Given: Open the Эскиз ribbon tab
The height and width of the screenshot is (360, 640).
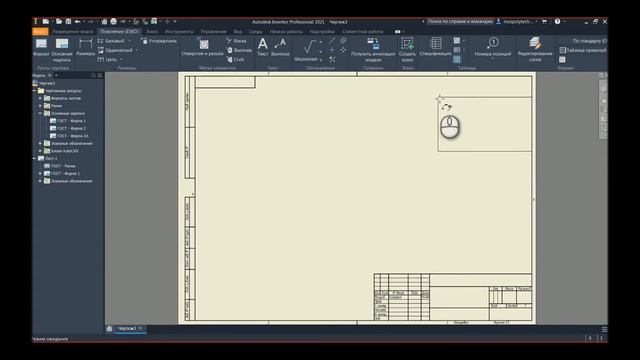Looking at the screenshot, I should (152, 31).
